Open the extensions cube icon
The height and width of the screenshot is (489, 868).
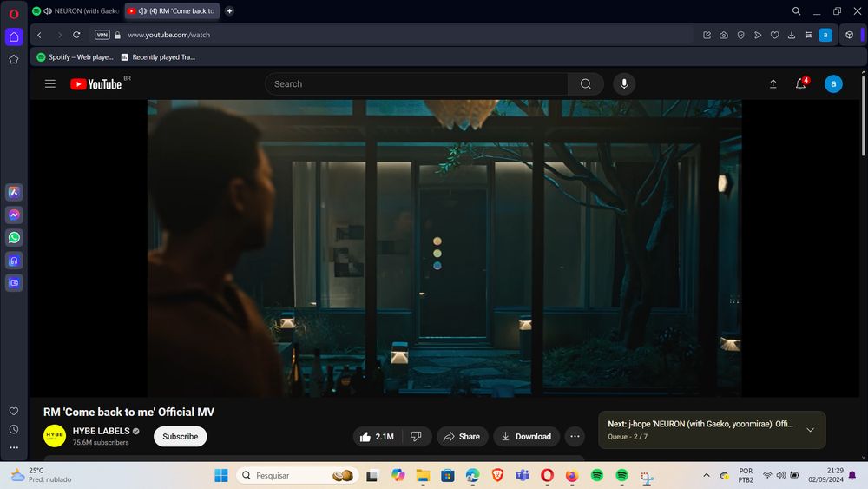click(849, 35)
